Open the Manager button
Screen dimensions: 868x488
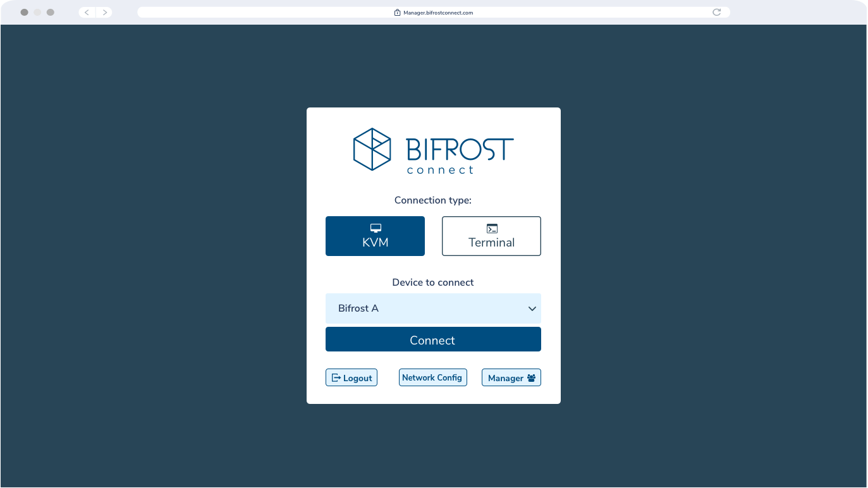[x=511, y=377]
